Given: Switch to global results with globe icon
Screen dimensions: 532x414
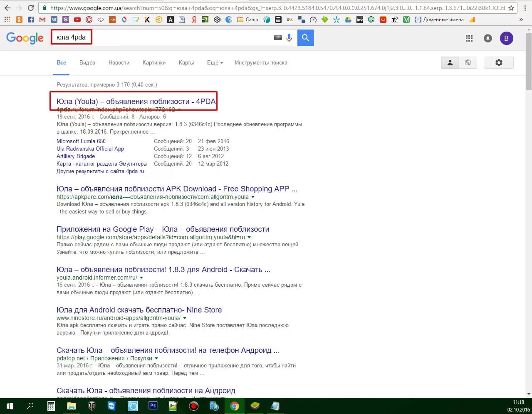Looking at the screenshot, I should click(x=468, y=62).
